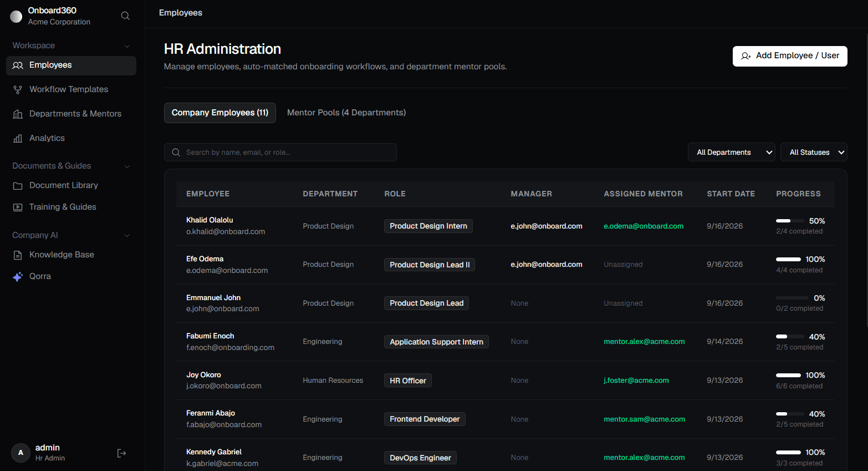Click mentor j.foster@acme.com for Joy Okoro
This screenshot has width=868, height=471.
point(636,381)
